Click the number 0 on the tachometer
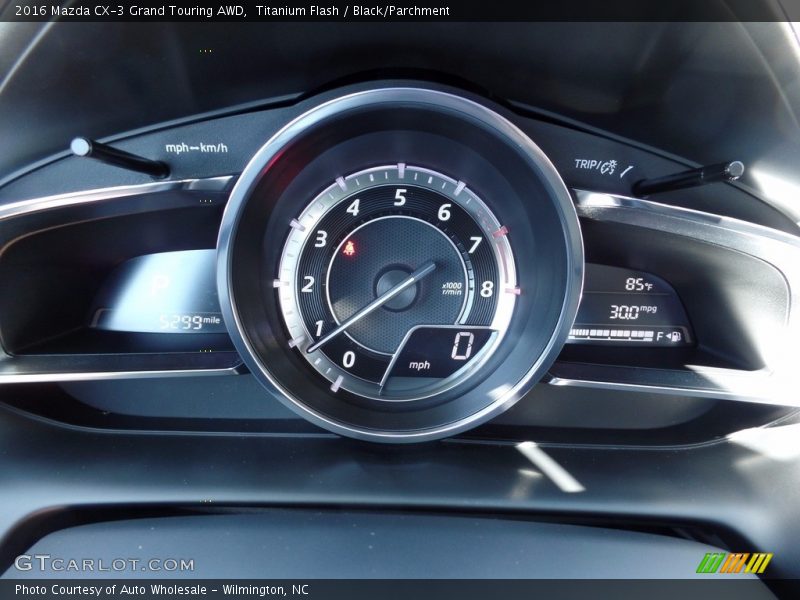Image resolution: width=800 pixels, height=600 pixels. pyautogui.click(x=348, y=359)
